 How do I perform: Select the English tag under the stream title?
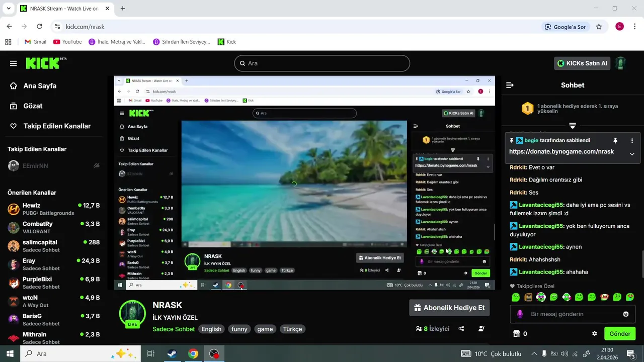coord(211,329)
